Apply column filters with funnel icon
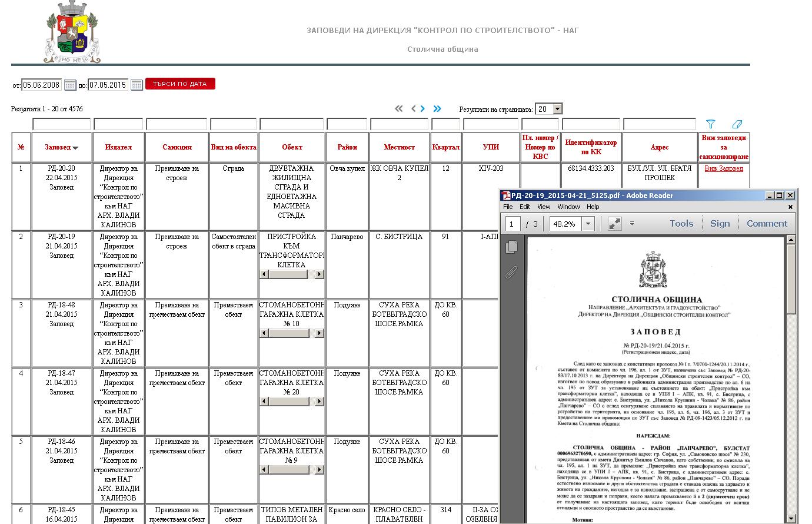The width and height of the screenshot is (812, 524). 710,124
